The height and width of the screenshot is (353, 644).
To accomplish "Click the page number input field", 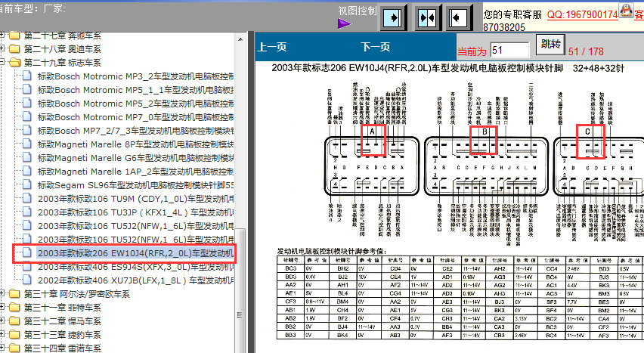I will pyautogui.click(x=509, y=51).
